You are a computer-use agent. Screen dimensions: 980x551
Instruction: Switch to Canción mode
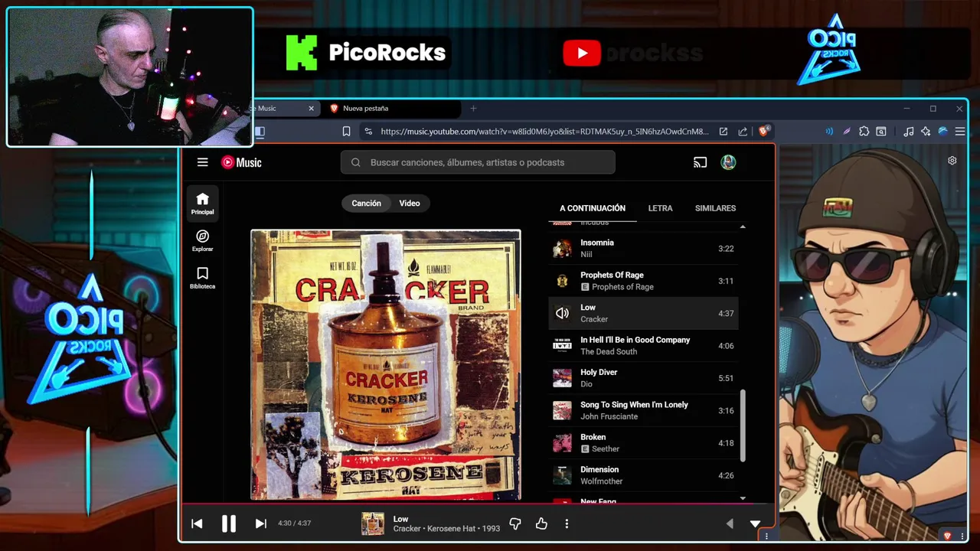(366, 204)
